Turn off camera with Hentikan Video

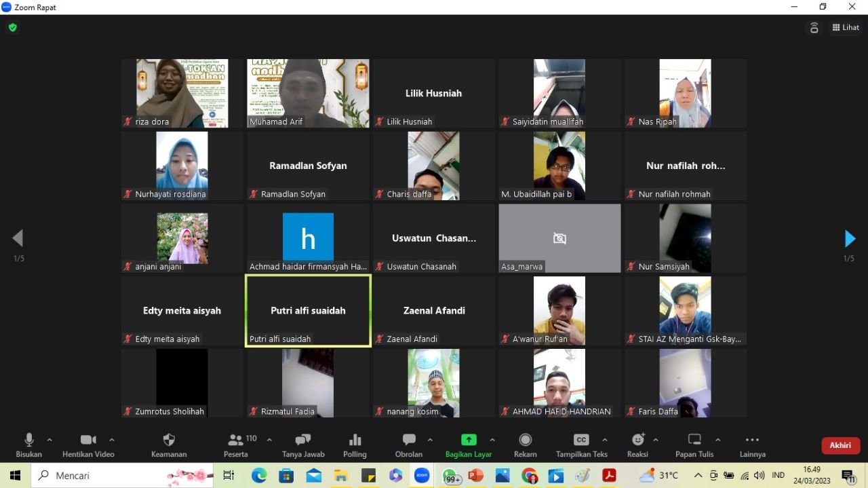point(88,440)
